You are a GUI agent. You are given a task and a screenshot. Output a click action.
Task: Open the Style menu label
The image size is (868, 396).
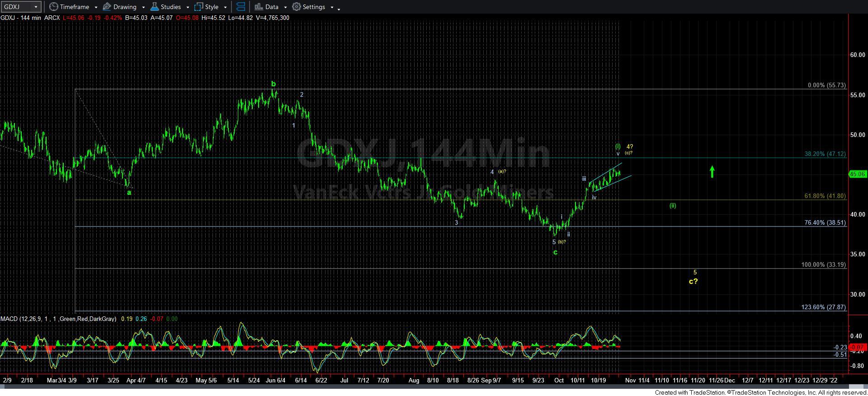(212, 7)
